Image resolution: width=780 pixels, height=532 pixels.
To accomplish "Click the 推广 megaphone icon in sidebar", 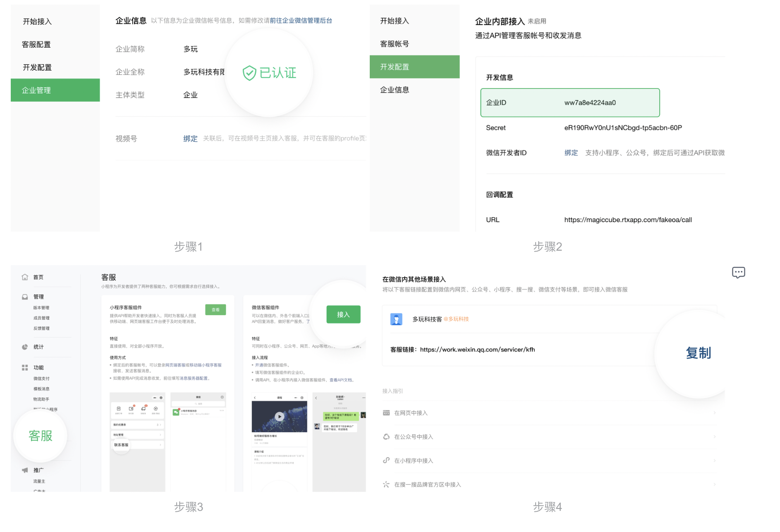I will point(25,470).
